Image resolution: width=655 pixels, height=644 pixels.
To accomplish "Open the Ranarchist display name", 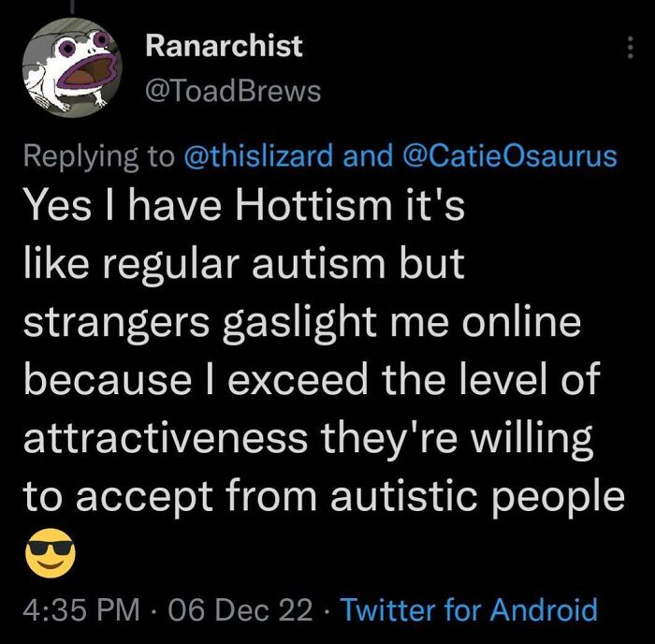I will pyautogui.click(x=225, y=46).
